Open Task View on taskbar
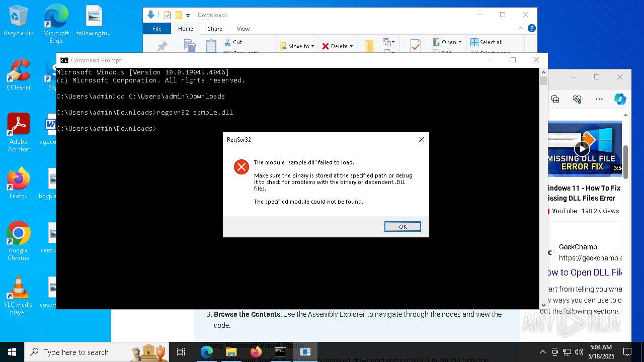The height and width of the screenshot is (362, 644). click(181, 352)
